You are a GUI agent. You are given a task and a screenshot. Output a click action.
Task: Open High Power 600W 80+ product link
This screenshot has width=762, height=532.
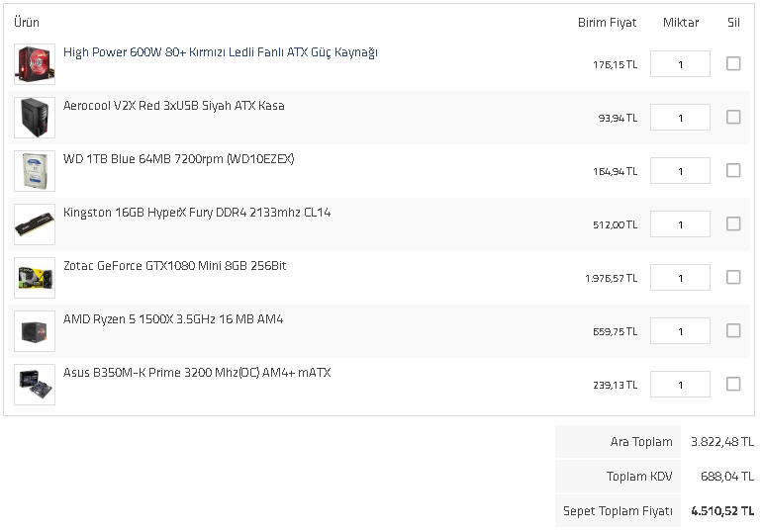(220, 52)
